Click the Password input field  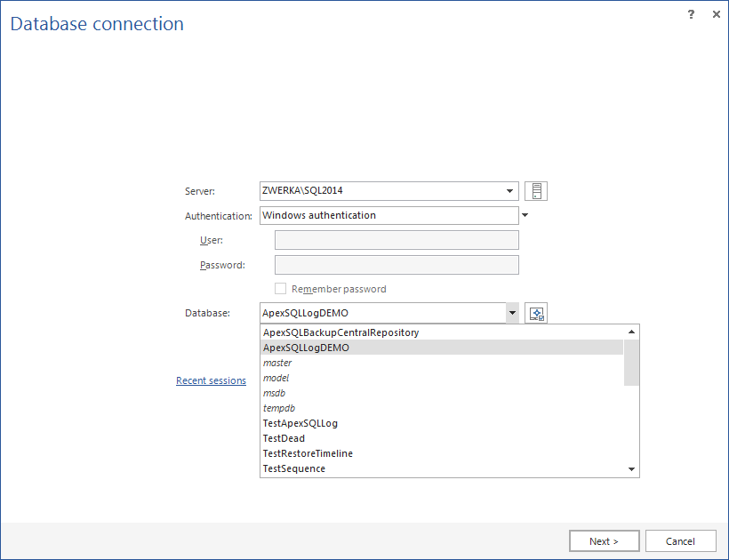pyautogui.click(x=397, y=265)
